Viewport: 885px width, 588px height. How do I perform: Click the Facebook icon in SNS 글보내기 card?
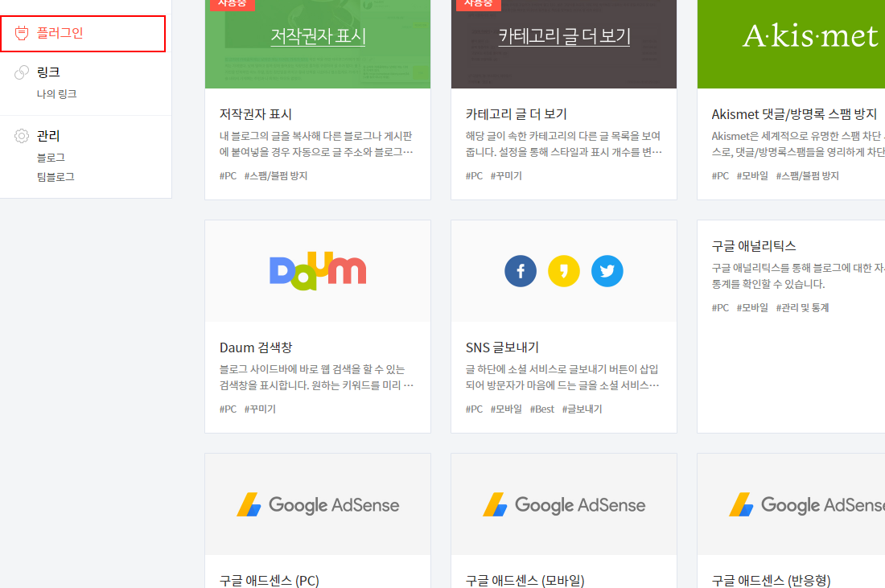(x=521, y=271)
